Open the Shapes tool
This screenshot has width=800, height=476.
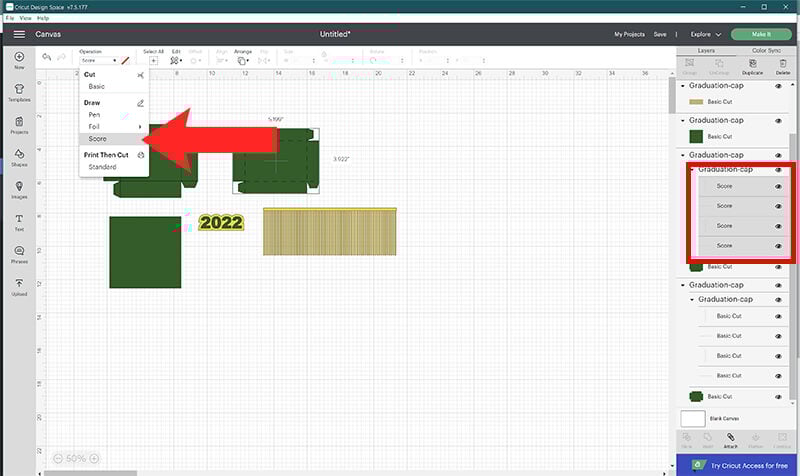[19, 154]
